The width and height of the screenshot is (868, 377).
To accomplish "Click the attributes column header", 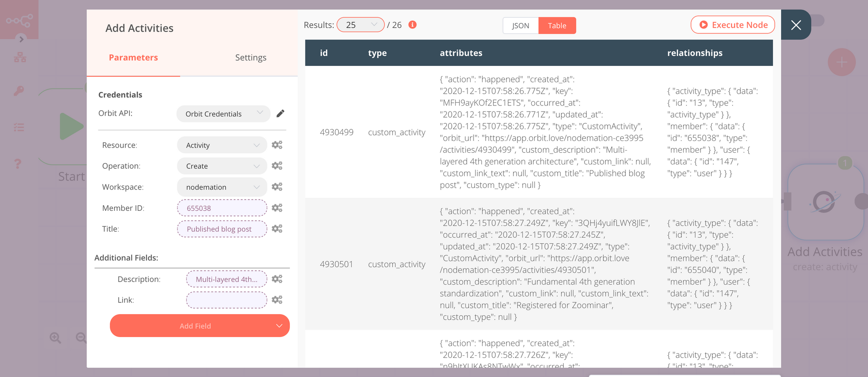I will pyautogui.click(x=461, y=53).
